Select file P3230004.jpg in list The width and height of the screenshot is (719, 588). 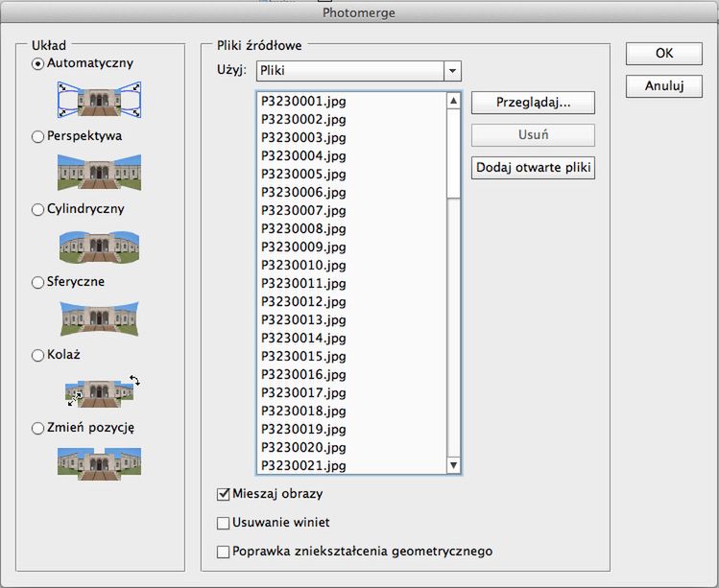pyautogui.click(x=351, y=156)
